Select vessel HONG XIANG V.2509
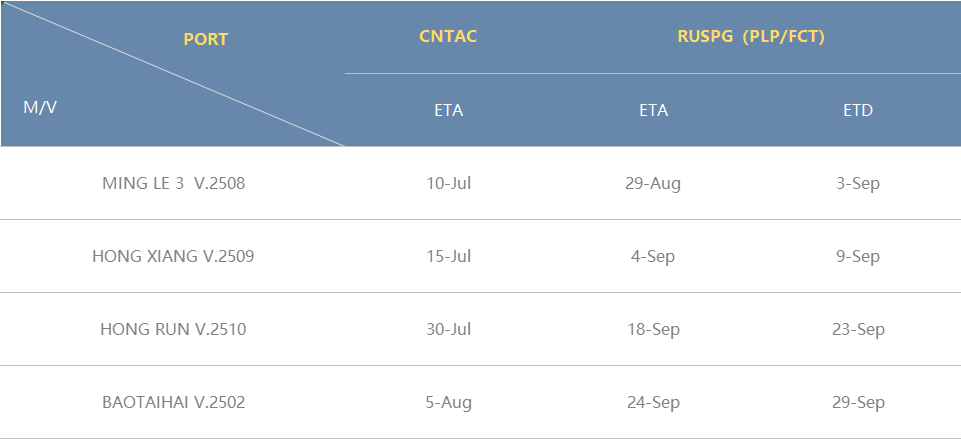The height and width of the screenshot is (440, 961). pos(173,256)
